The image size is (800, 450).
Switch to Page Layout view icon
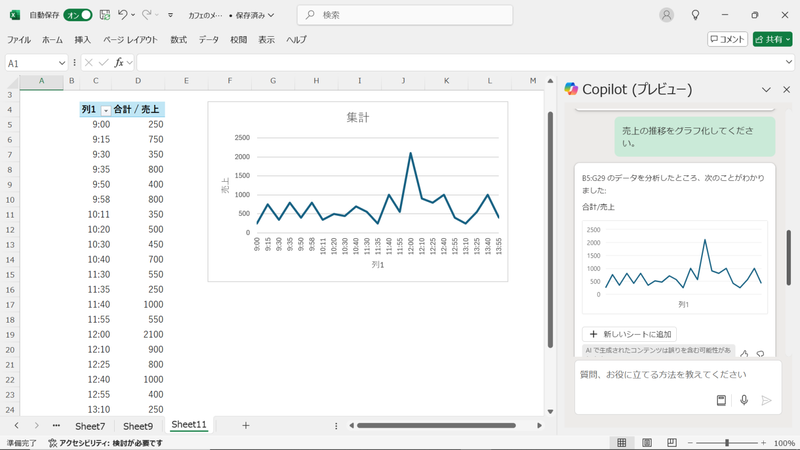pyautogui.click(x=645, y=442)
